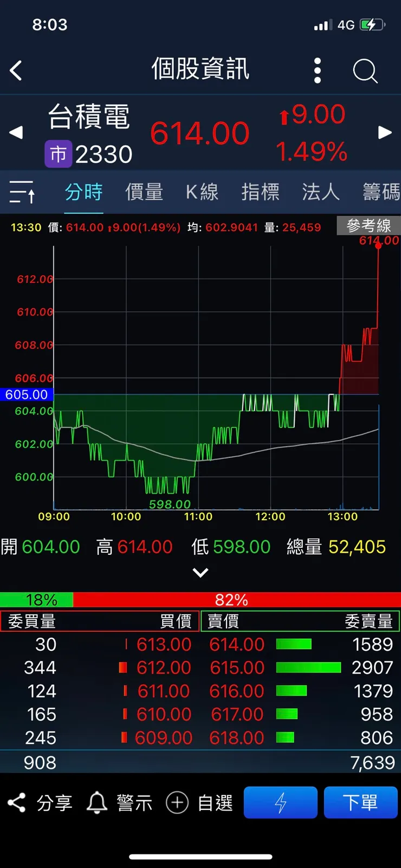This screenshot has width=401, height=868.
Task: Tap the share icon
Action: click(17, 802)
